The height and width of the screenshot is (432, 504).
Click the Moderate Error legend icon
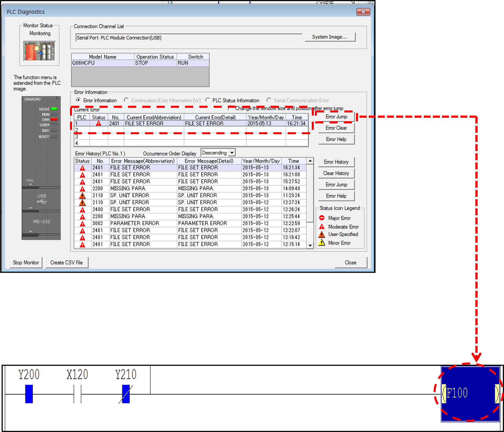322,226
